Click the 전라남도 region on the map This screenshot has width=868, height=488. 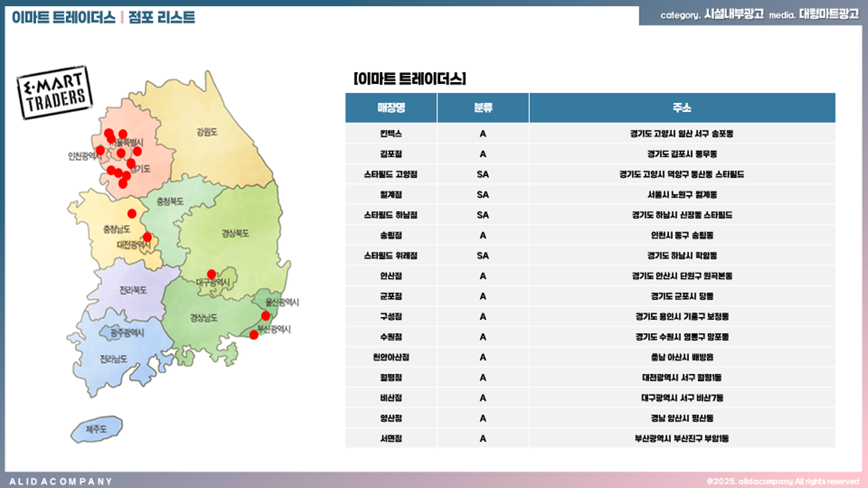tap(114, 359)
